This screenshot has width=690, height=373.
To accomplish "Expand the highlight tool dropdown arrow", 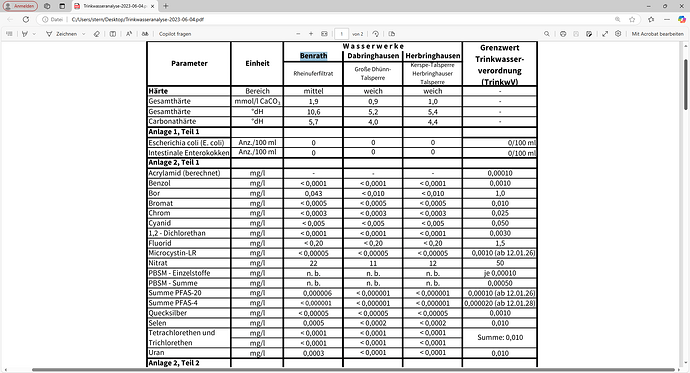I will [34, 34].
